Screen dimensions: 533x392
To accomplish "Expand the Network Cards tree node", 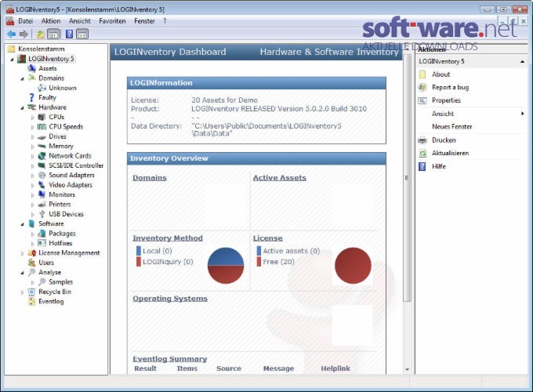I will pos(33,156).
